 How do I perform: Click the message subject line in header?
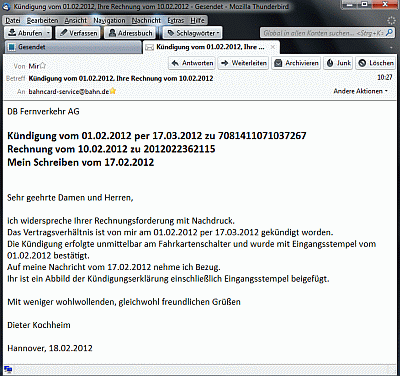pos(121,79)
